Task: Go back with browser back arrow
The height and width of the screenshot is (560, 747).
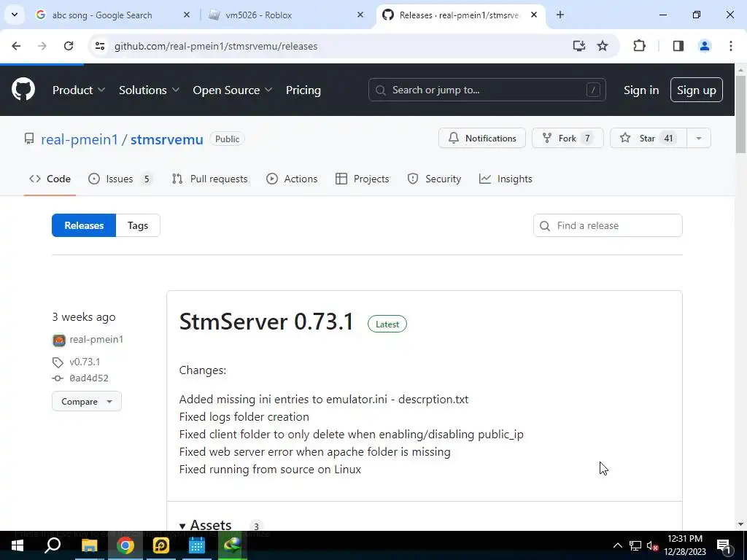Action: [16, 46]
